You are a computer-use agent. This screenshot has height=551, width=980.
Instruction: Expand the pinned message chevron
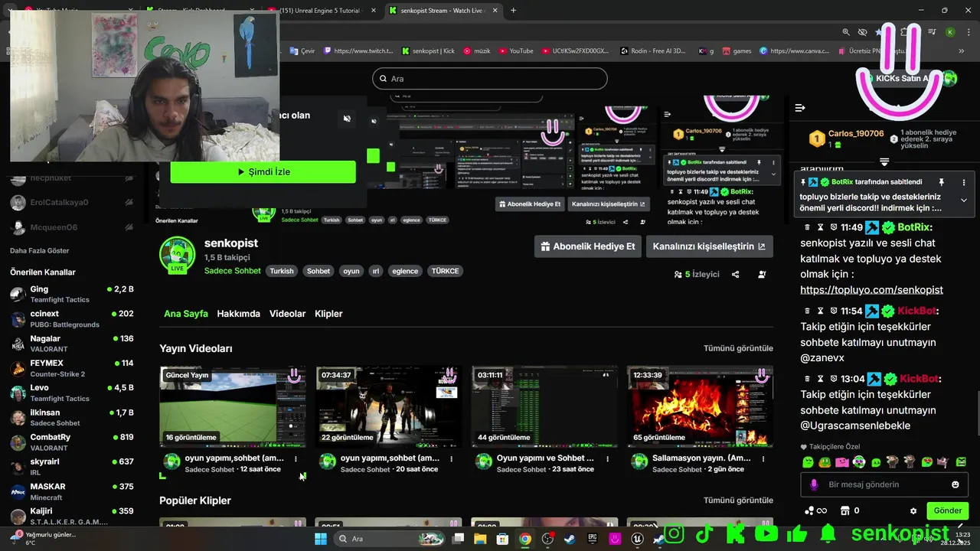click(963, 201)
